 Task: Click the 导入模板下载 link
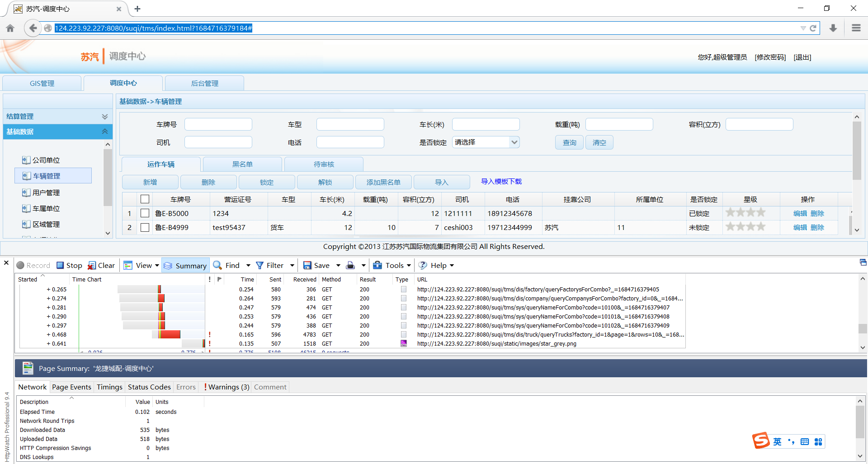tap(501, 181)
